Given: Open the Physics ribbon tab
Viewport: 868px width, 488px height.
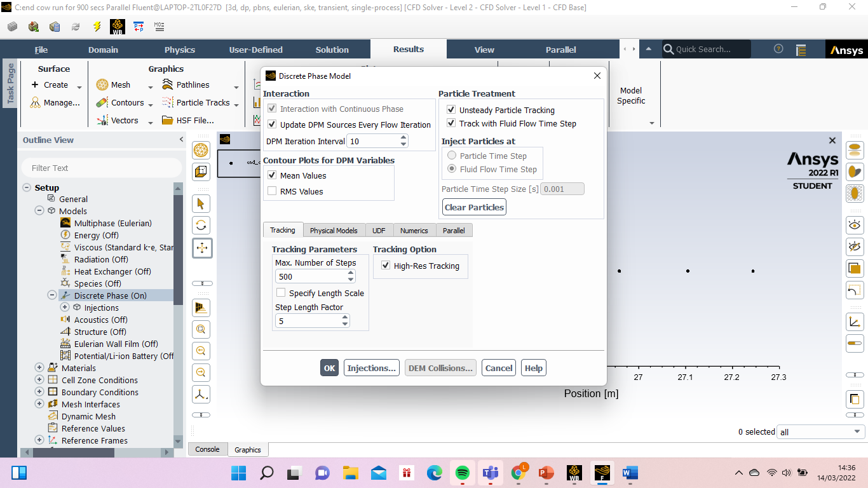Looking at the screenshot, I should (180, 50).
